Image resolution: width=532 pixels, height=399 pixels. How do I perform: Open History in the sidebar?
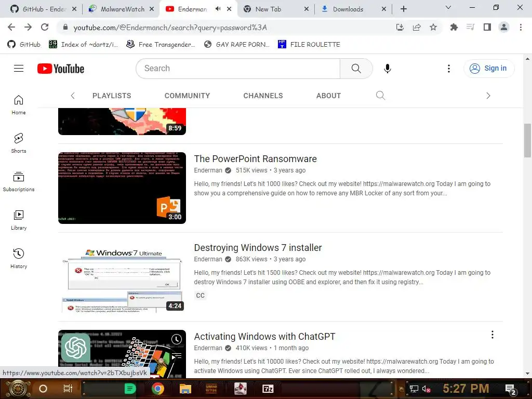coord(19,259)
